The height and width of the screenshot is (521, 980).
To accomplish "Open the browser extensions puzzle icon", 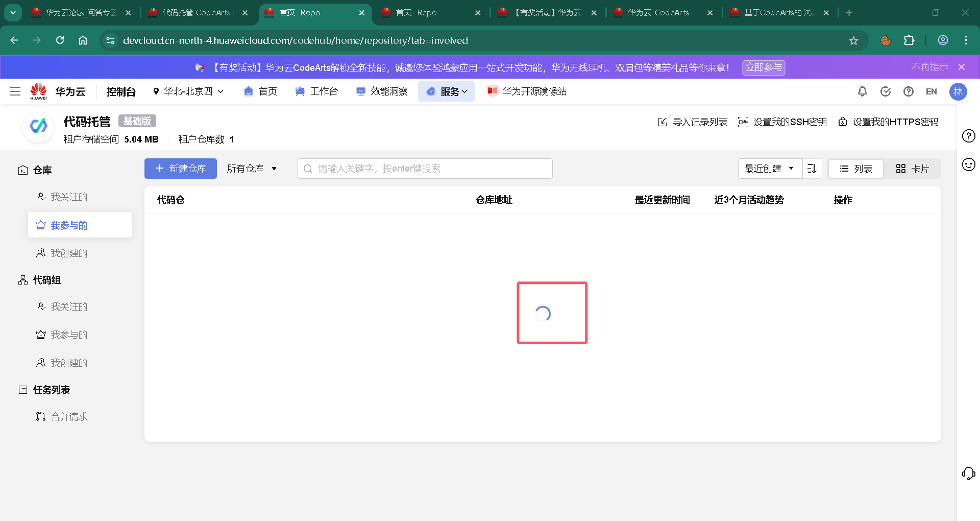I will (x=909, y=40).
